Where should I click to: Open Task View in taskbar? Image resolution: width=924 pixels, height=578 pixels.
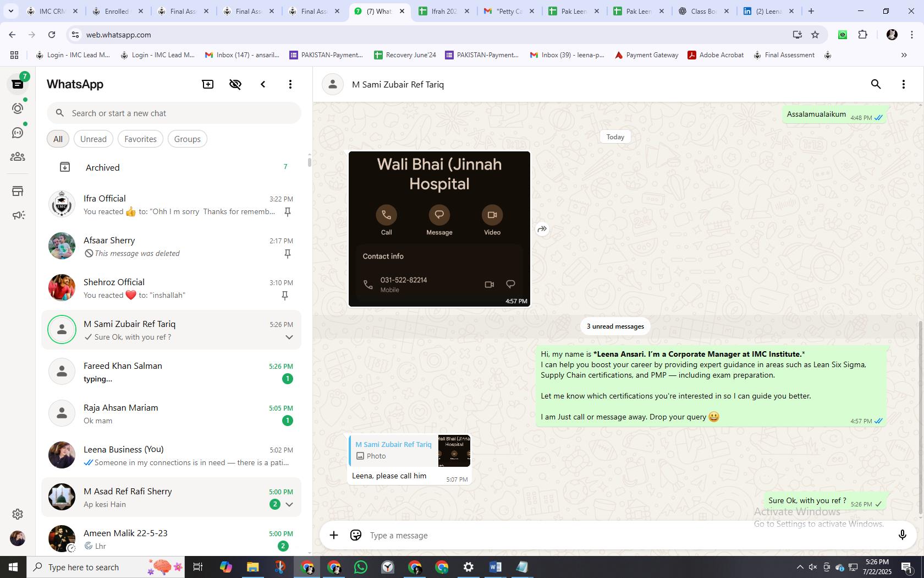[198, 567]
